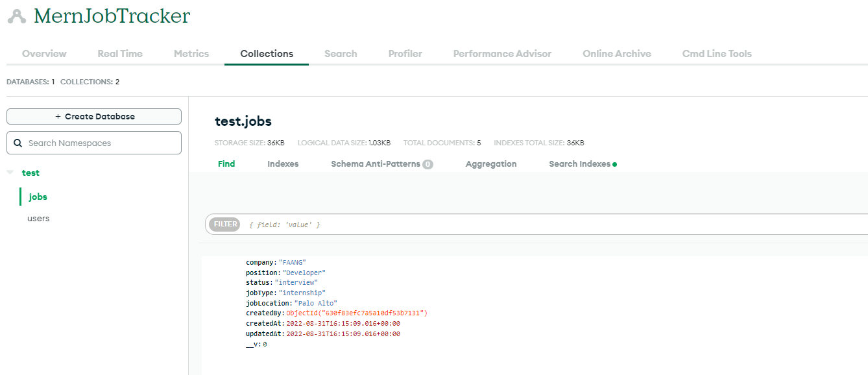
Task: Click the magnifying glass in Search Namespaces
Action: (18, 142)
